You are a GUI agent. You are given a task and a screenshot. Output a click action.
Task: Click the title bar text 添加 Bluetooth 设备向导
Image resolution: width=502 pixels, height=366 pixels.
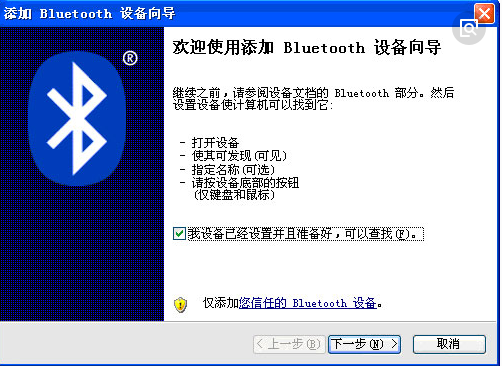[89, 14]
